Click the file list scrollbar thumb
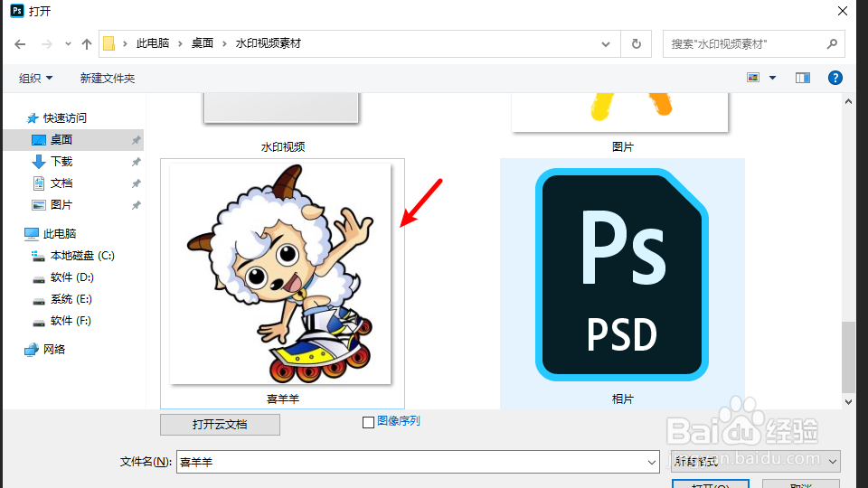 [x=848, y=356]
